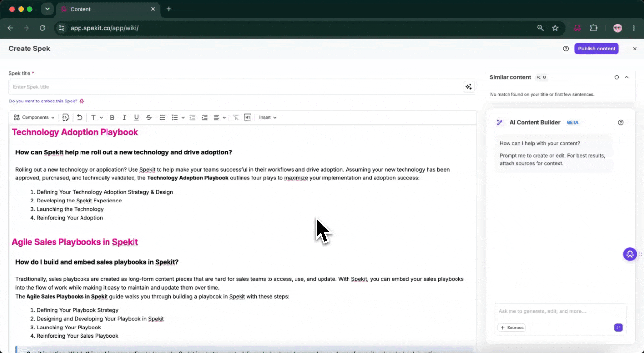Add Sources to the AI prompt

click(x=511, y=328)
